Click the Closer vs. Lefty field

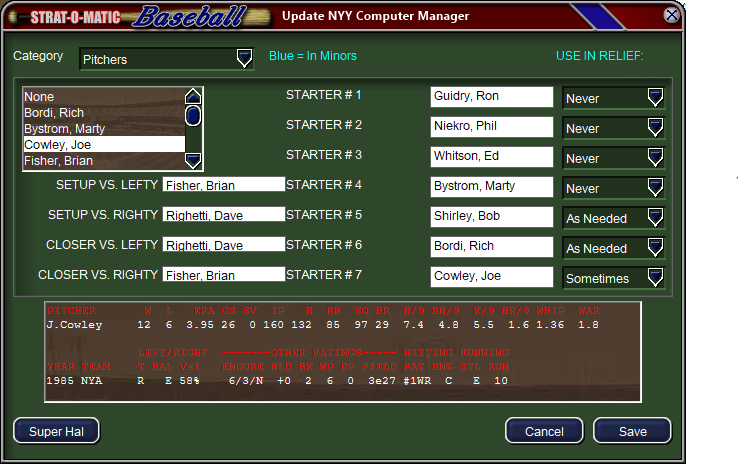point(224,244)
